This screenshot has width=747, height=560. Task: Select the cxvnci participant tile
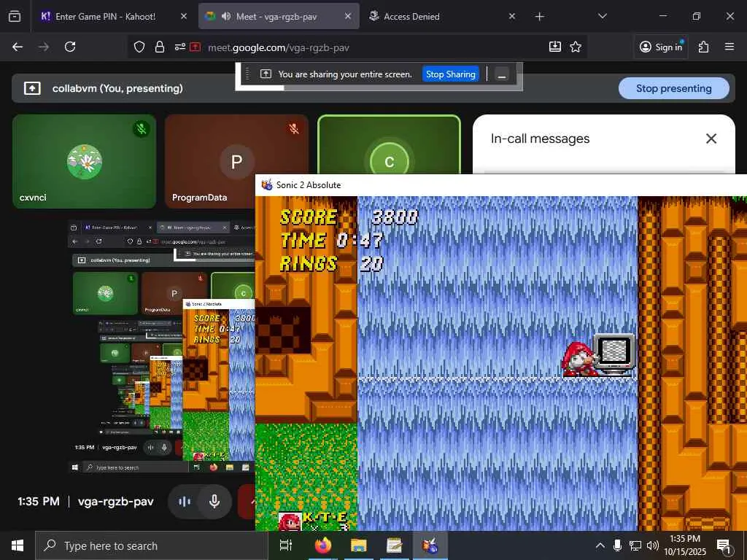tap(85, 161)
